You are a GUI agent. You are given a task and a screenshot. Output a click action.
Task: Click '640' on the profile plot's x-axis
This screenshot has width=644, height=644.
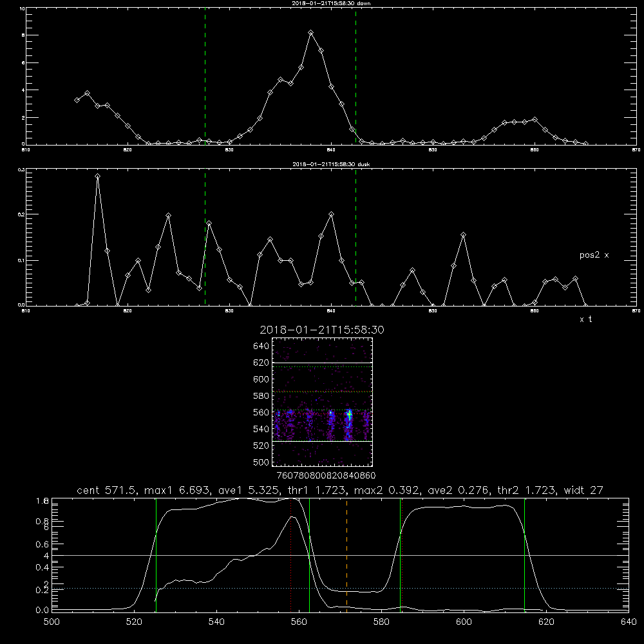click(629, 622)
